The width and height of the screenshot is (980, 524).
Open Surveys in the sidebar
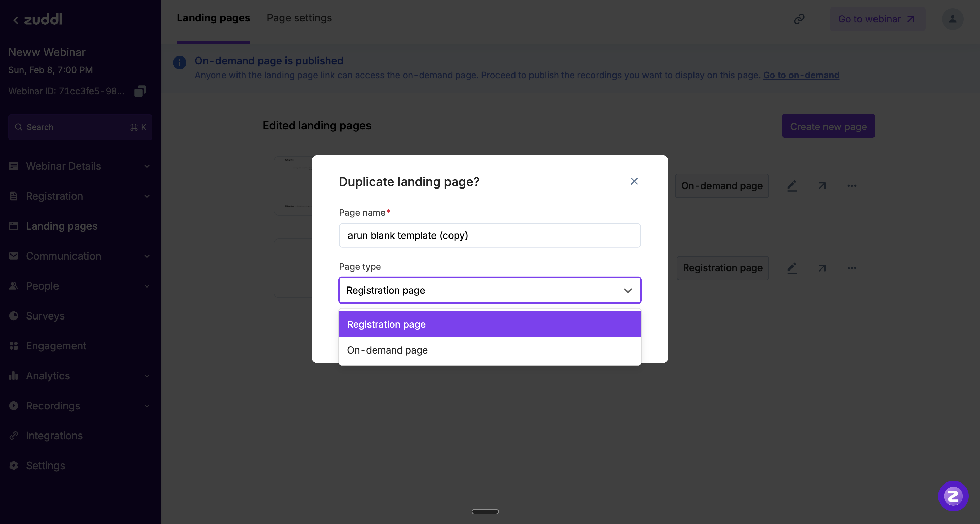(x=45, y=316)
